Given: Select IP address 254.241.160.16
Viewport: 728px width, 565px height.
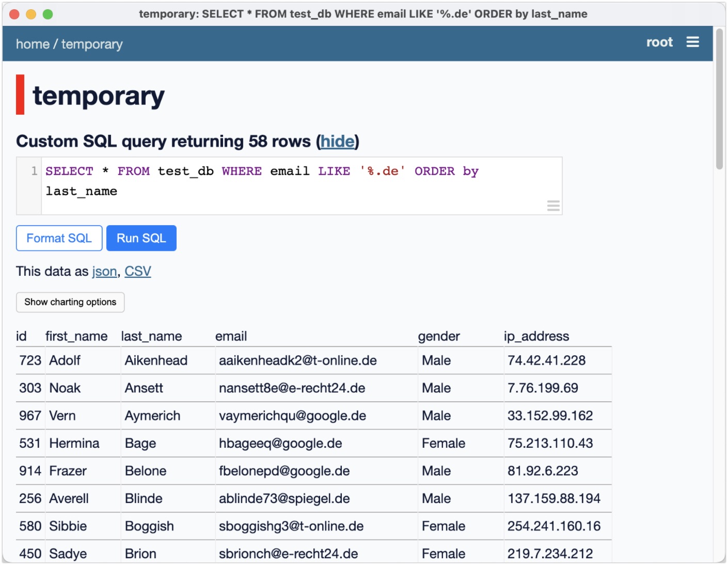Looking at the screenshot, I should 558,526.
